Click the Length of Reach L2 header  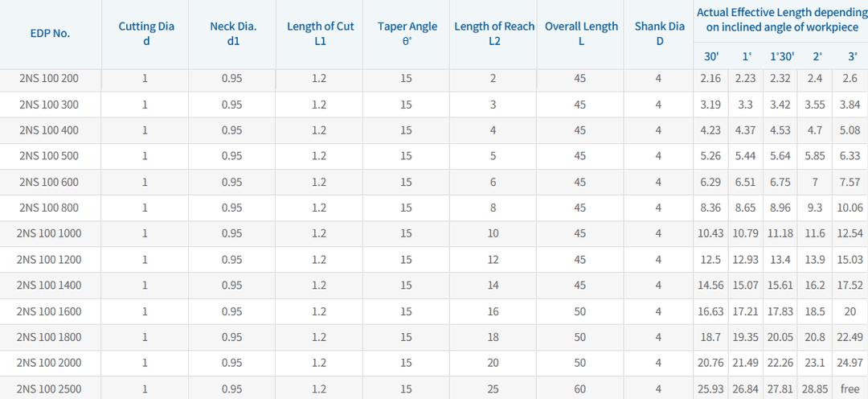click(x=494, y=33)
